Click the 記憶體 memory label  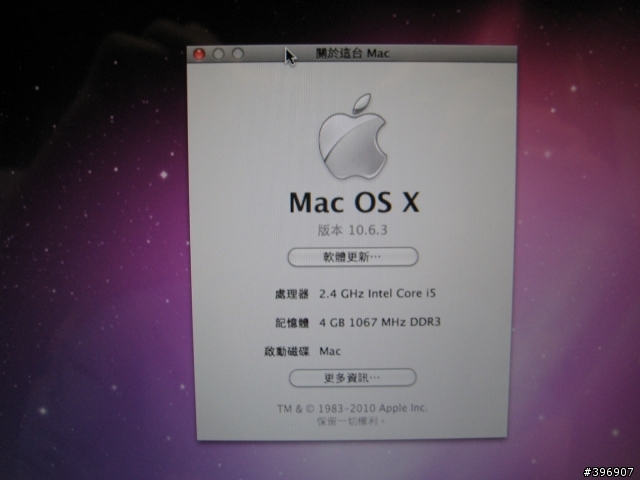292,323
